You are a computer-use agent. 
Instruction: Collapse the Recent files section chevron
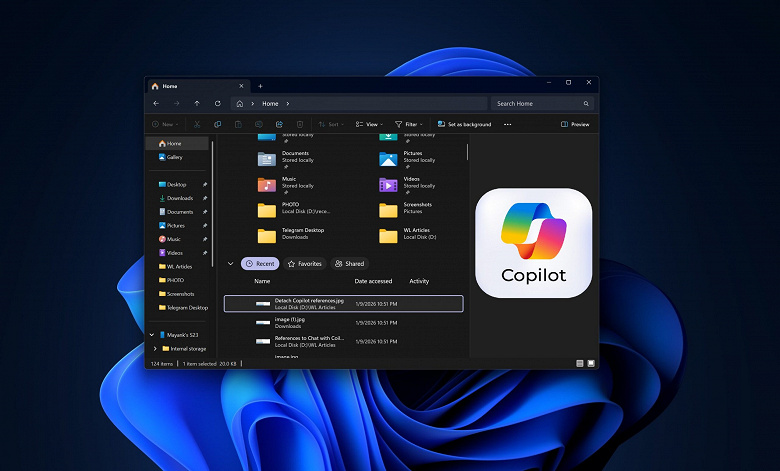point(231,264)
